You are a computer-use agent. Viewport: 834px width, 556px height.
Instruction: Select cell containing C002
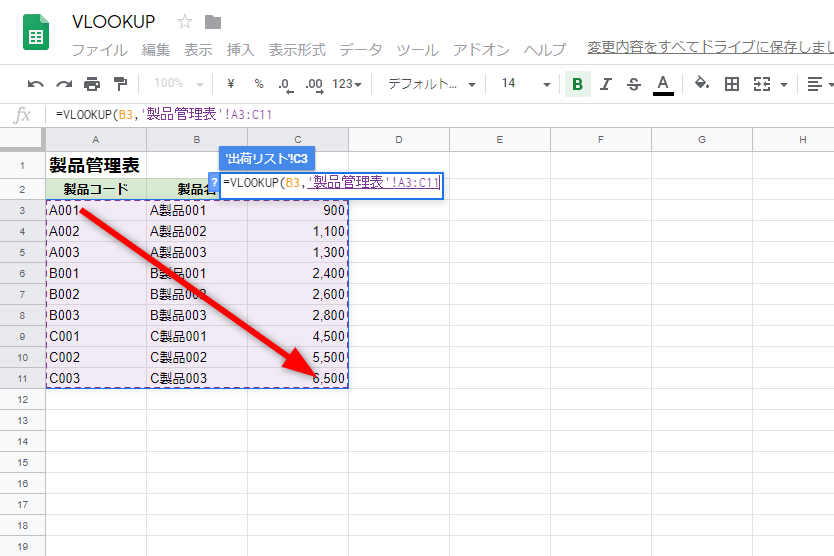[96, 358]
